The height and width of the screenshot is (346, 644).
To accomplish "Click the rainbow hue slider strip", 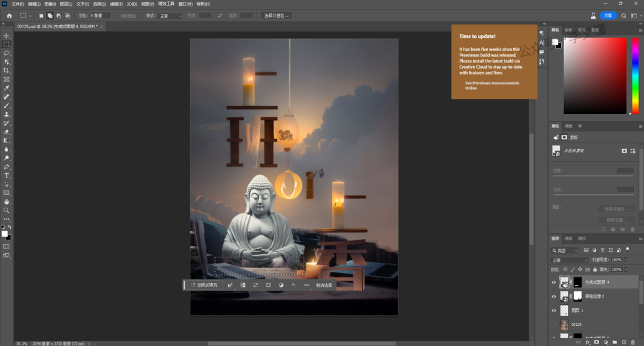I will click(x=635, y=75).
